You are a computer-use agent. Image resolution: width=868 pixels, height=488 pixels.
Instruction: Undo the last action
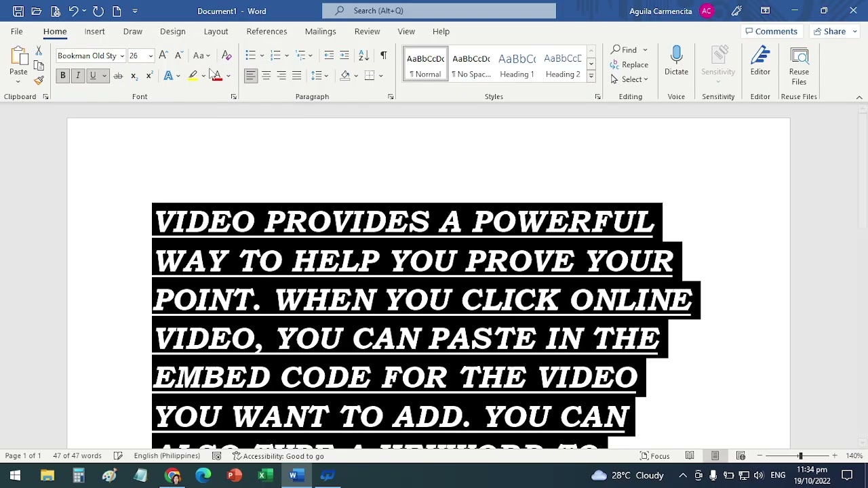pyautogui.click(x=73, y=11)
